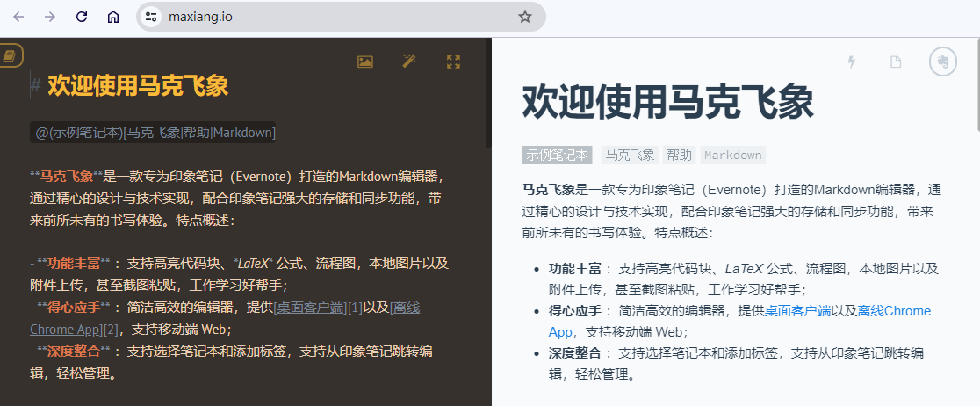Click 深度整合 bold text in editor

[x=74, y=352]
